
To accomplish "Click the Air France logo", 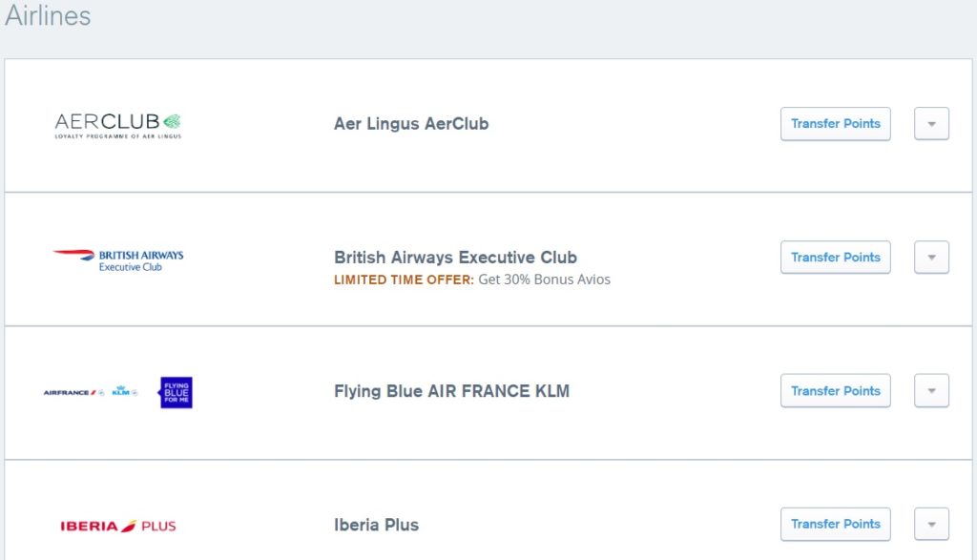I will click(70, 392).
